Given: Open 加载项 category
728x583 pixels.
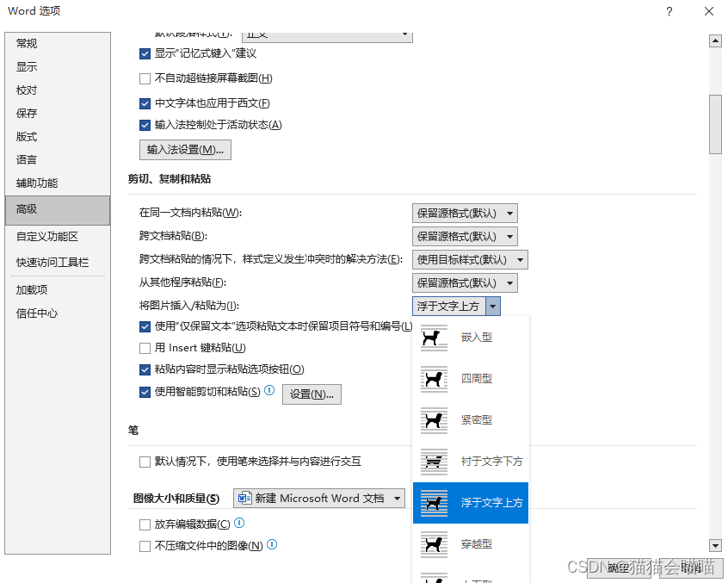Looking at the screenshot, I should (x=58, y=290).
